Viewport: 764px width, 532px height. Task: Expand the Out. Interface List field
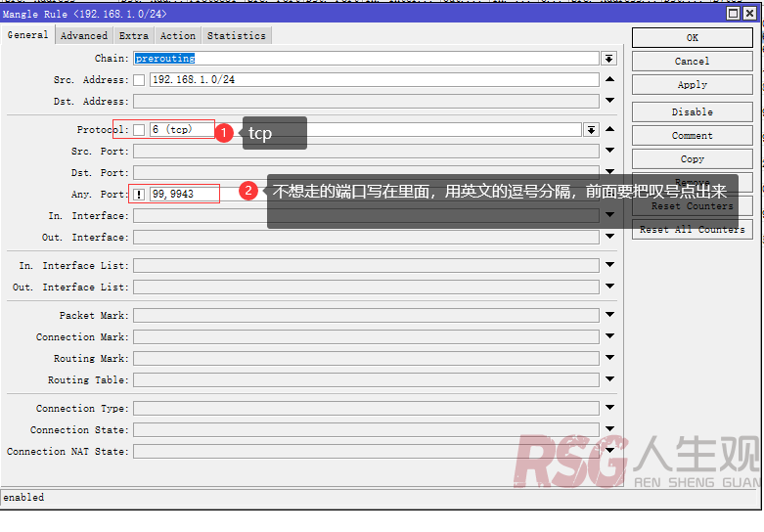609,286
